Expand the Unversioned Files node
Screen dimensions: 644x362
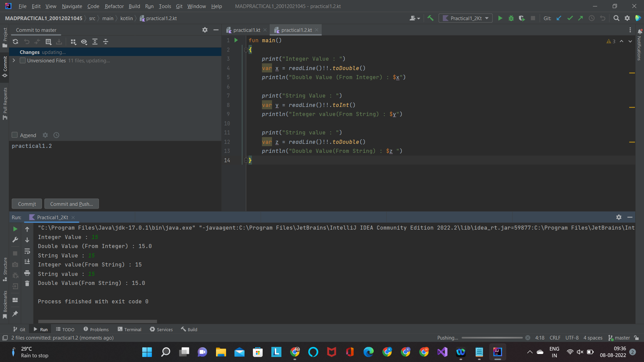[x=14, y=61]
